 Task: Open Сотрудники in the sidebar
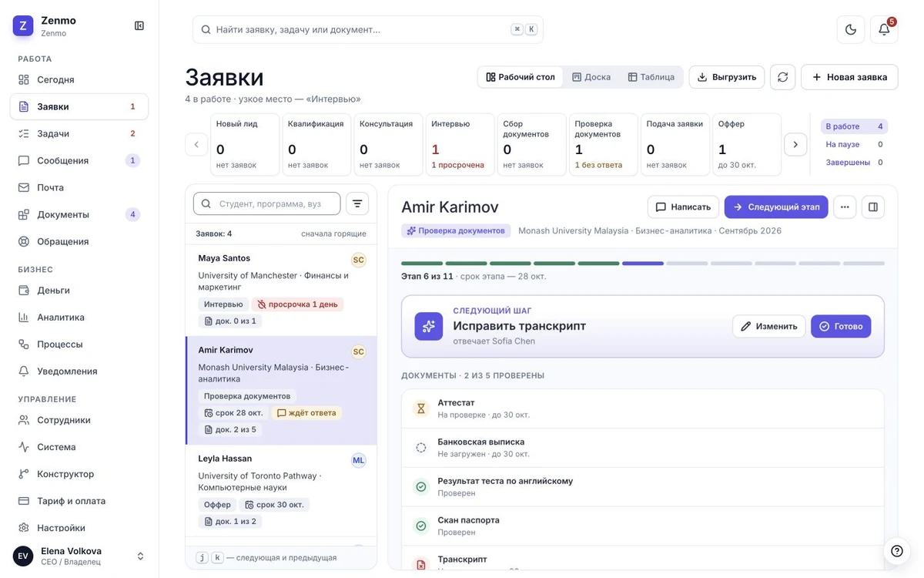tap(79, 420)
